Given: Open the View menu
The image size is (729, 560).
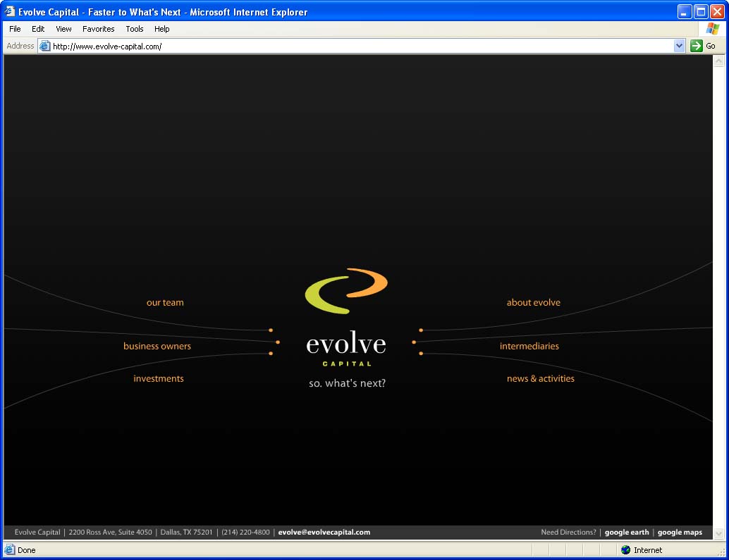Looking at the screenshot, I should pyautogui.click(x=63, y=29).
